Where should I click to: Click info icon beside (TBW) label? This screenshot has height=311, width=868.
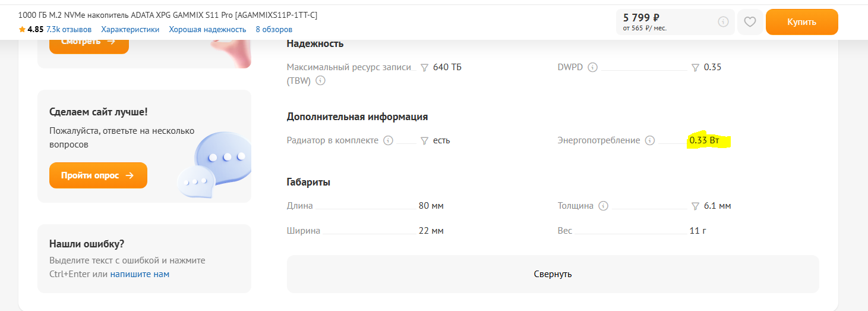[320, 81]
